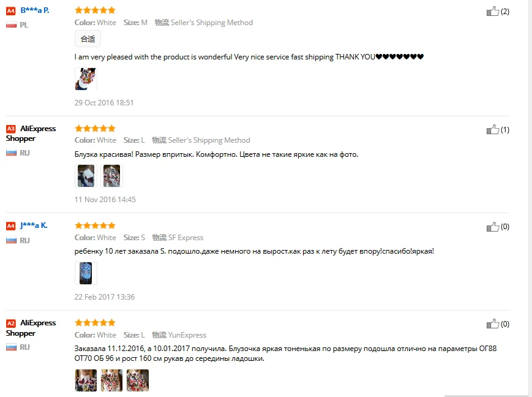This screenshot has width=532, height=397.
Task: Like the review by B***a P.
Action: pyautogui.click(x=493, y=11)
